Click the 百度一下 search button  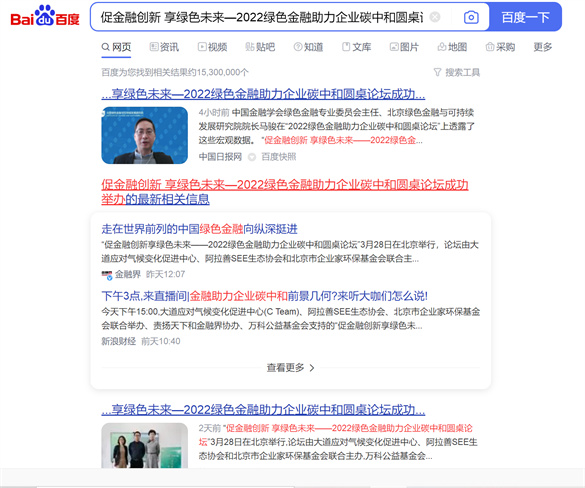pyautogui.click(x=525, y=17)
